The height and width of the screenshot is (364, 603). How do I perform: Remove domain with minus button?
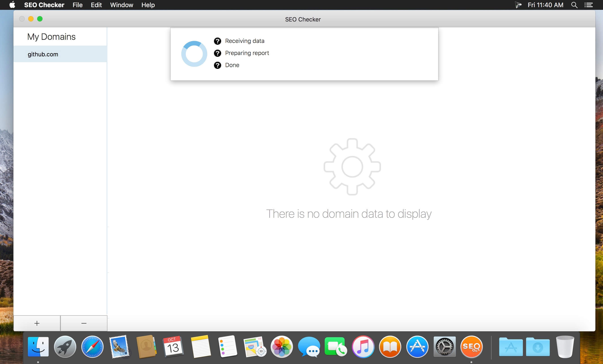point(84,323)
